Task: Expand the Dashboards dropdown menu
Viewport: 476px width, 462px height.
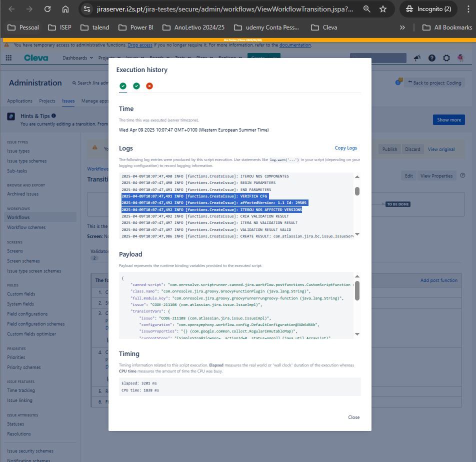Action: tap(77, 58)
